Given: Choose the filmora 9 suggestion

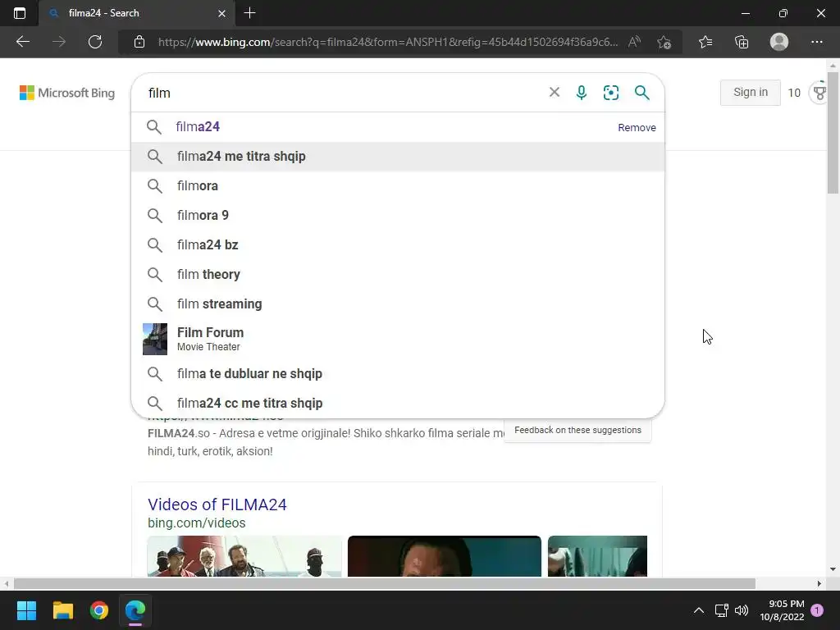Looking at the screenshot, I should [x=398, y=216].
